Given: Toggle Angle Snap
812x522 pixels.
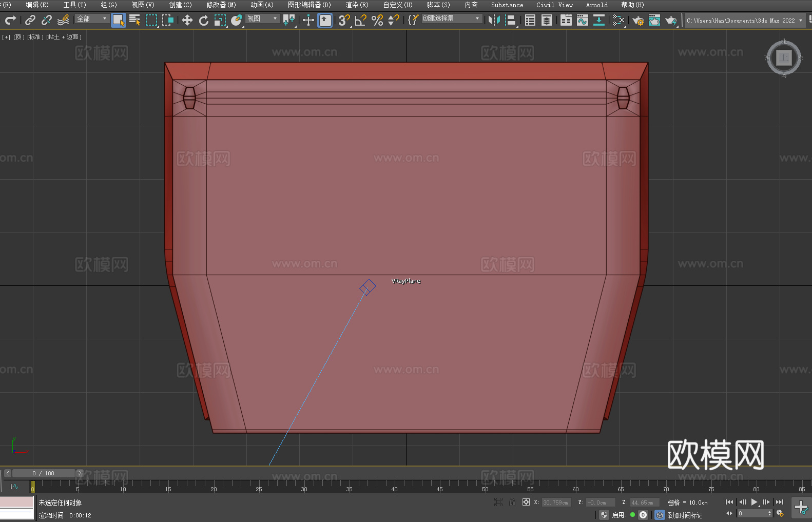Looking at the screenshot, I should pos(361,20).
